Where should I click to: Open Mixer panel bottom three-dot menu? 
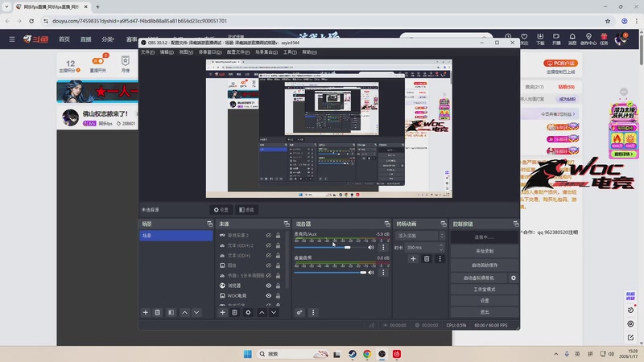313,312
